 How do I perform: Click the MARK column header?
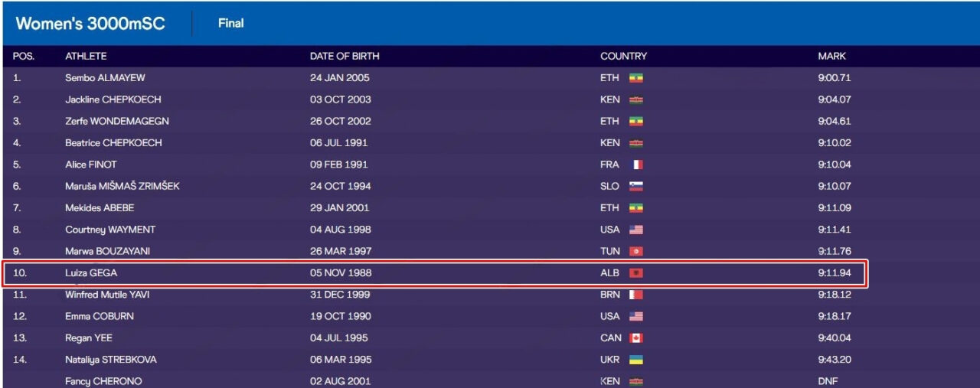point(831,57)
